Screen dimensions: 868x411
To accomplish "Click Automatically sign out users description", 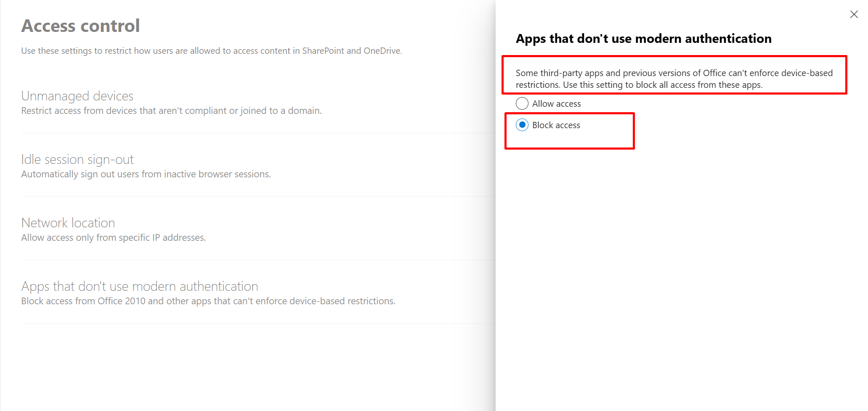I will pos(146,174).
